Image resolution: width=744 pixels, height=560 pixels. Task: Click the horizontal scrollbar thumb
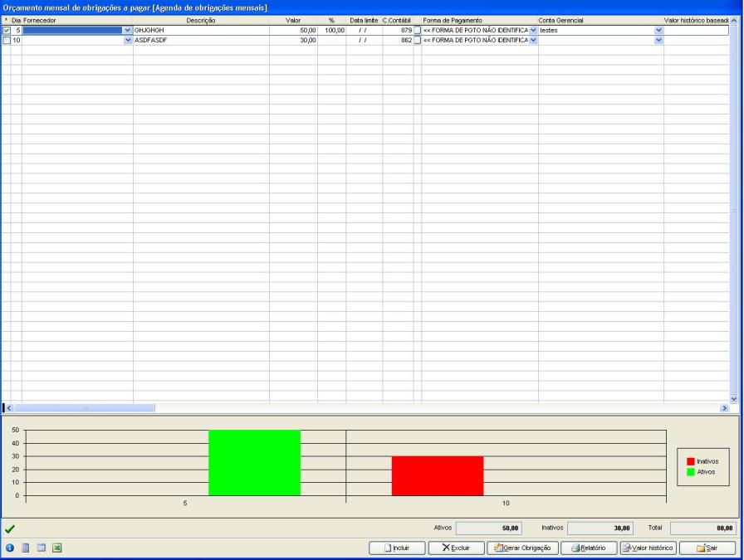click(x=85, y=408)
